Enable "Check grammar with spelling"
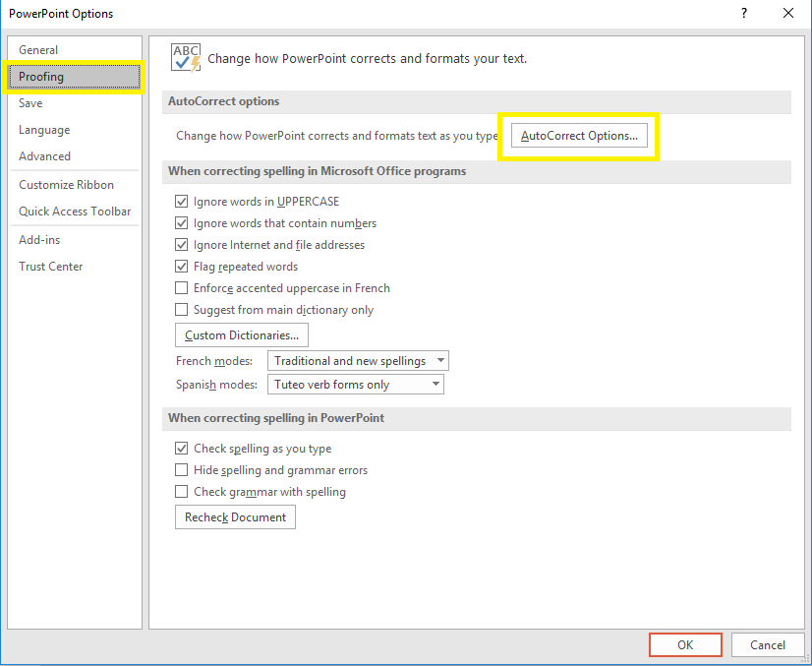Viewport: 812px width, 666px height. coord(182,492)
